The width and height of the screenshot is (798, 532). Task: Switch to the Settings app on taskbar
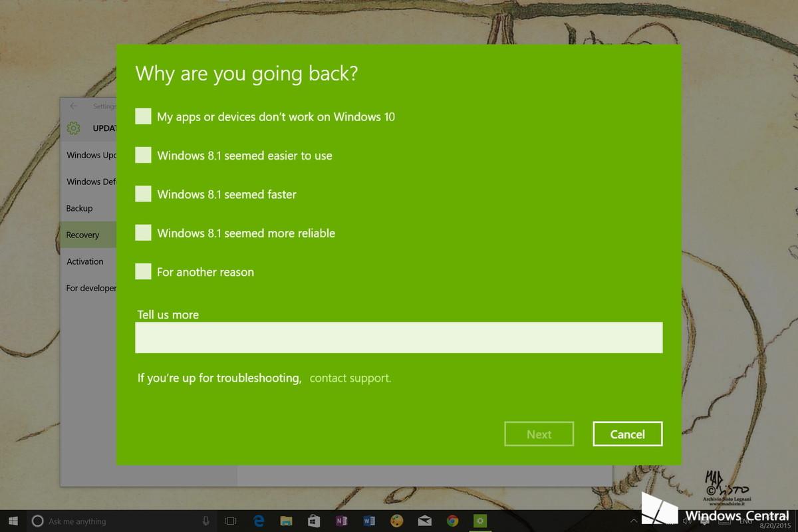click(479, 521)
